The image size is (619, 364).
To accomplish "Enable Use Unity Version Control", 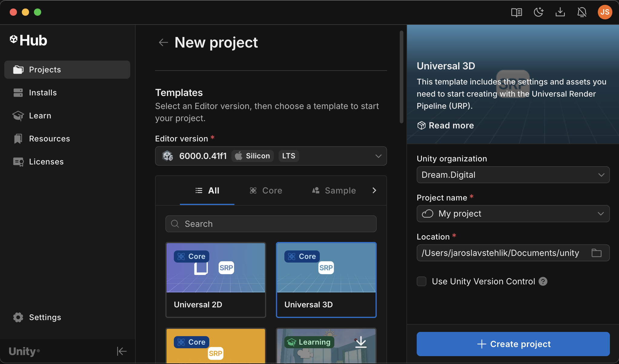I will [421, 281].
